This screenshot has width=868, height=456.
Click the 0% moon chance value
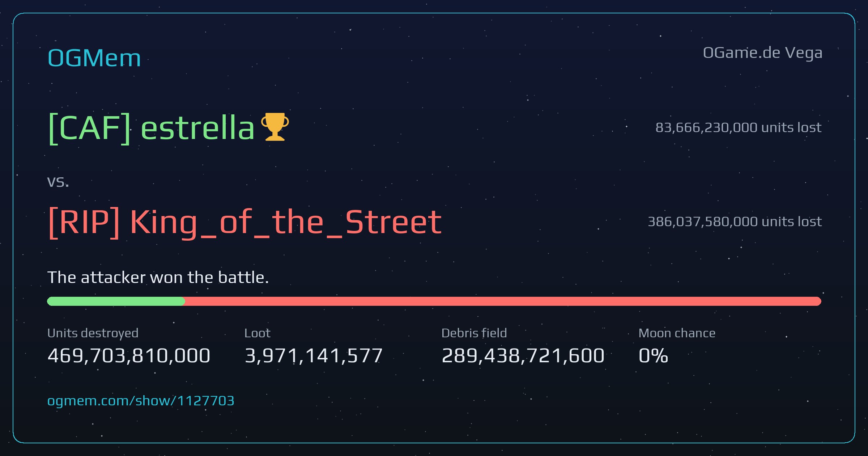point(653,355)
